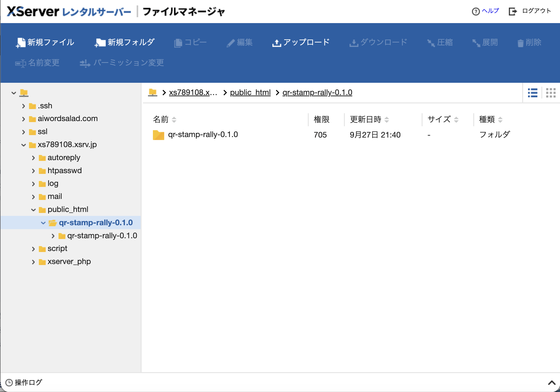Click the home folder icon in breadcrumb
The width and height of the screenshot is (560, 392).
click(x=153, y=93)
